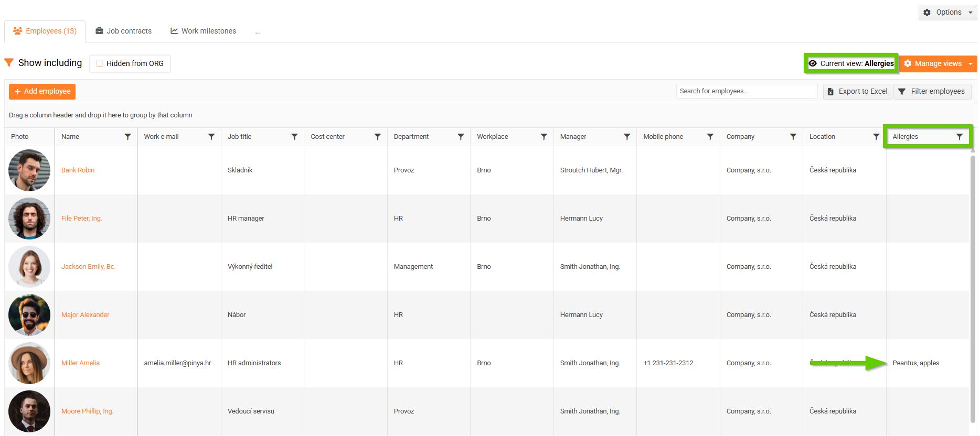
Task: Enable the Hidden from ORG checkbox
Action: point(100,63)
